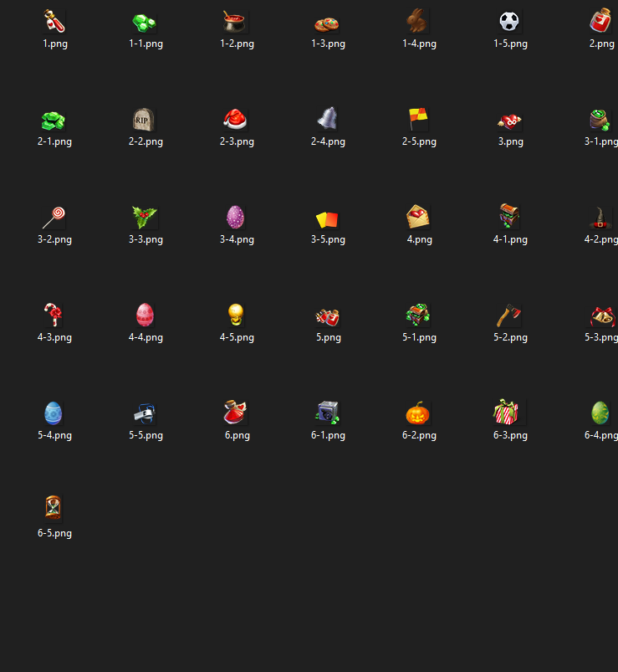
Task: Click the ribboned bells icon 5-3.png
Action: [602, 316]
